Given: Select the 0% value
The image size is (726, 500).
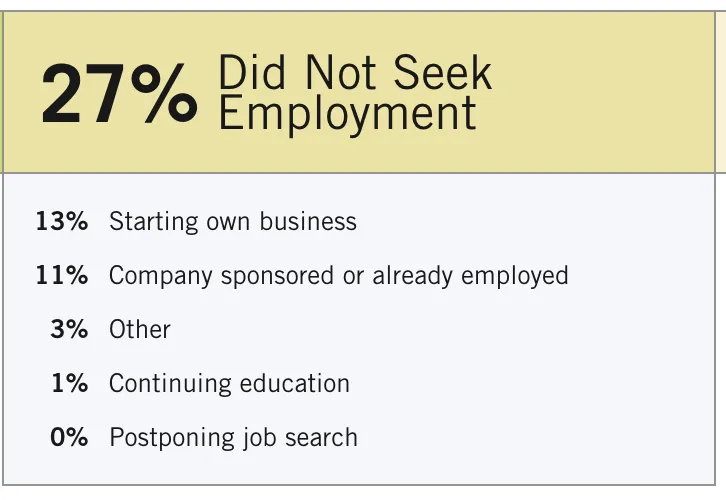Looking at the screenshot, I should (x=69, y=437).
